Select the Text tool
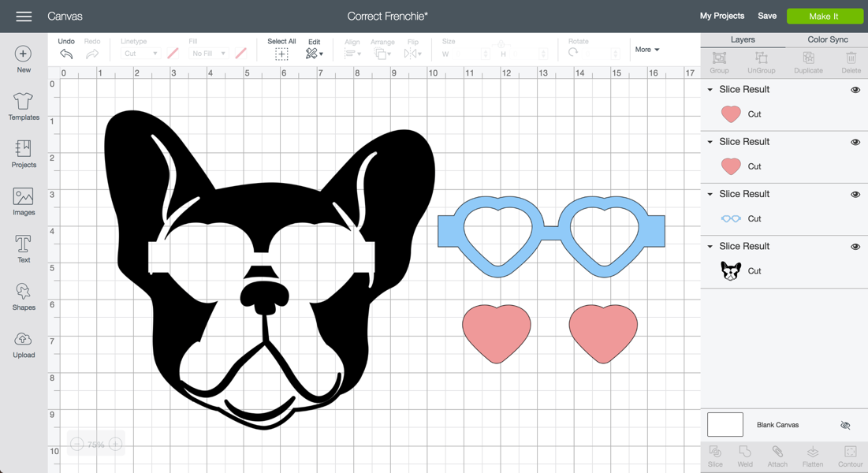Viewport: 868px width, 473px height. point(24,248)
